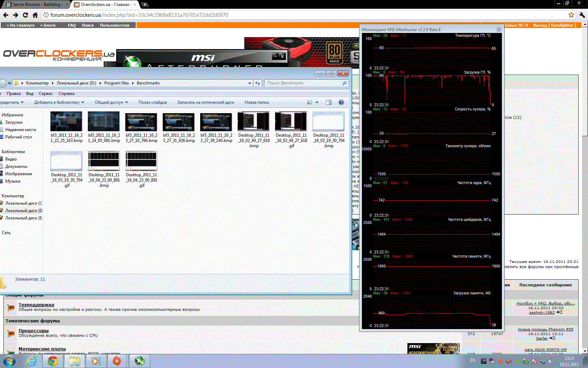Image resolution: width=588 pixels, height=368 pixels.
Task: Click the browser address bar
Action: (x=304, y=15)
